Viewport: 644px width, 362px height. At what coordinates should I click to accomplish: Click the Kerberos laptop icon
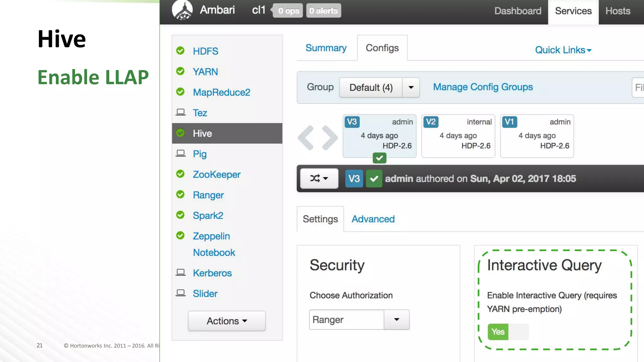[x=180, y=272]
